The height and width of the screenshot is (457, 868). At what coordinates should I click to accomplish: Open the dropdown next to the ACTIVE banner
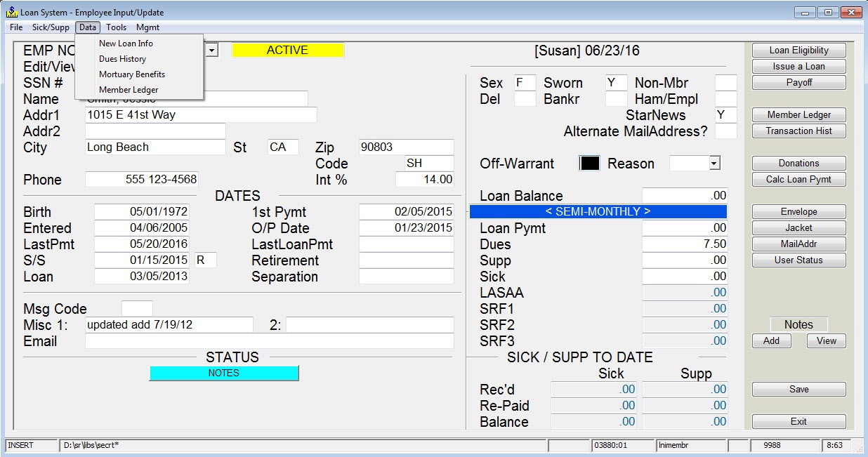click(212, 50)
